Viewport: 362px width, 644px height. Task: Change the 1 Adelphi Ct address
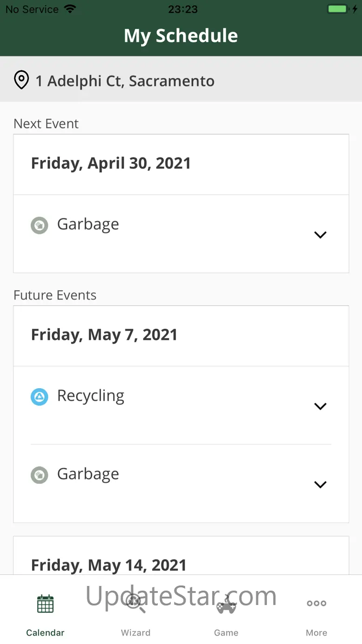coord(125,81)
